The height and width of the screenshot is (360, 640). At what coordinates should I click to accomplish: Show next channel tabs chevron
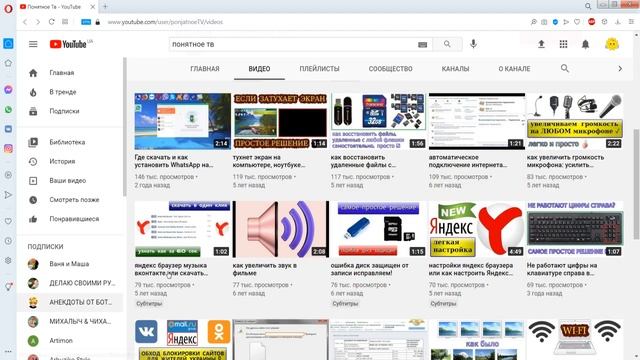pos(620,69)
